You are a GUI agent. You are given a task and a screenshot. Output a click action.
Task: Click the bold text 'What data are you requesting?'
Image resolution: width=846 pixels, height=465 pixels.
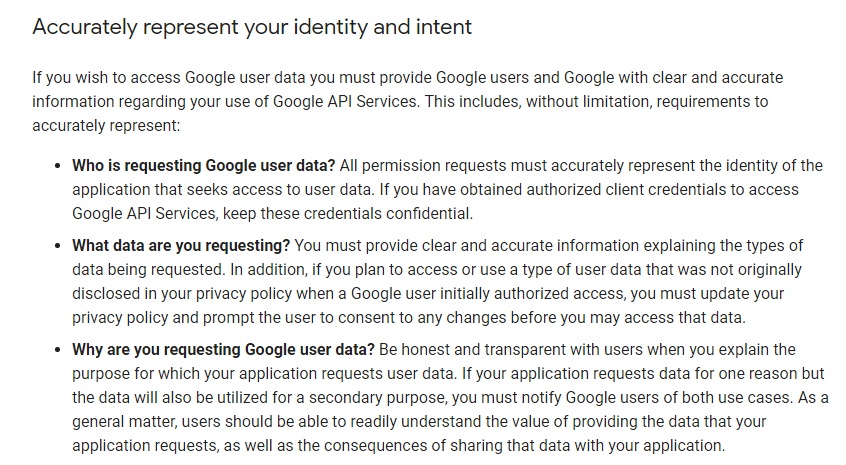click(x=181, y=245)
